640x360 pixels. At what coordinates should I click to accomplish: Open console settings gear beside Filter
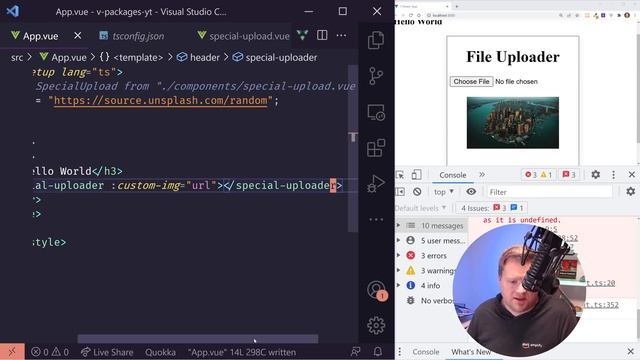631,191
